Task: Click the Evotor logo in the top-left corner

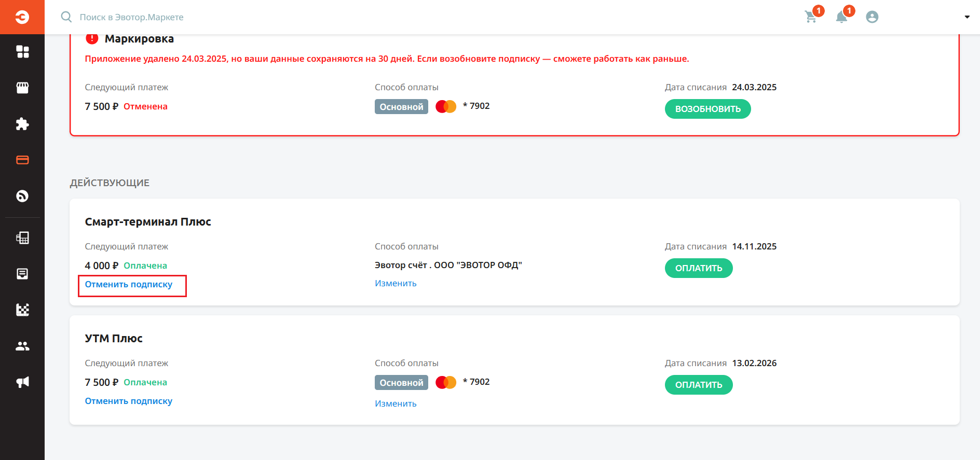Action: point(22,17)
